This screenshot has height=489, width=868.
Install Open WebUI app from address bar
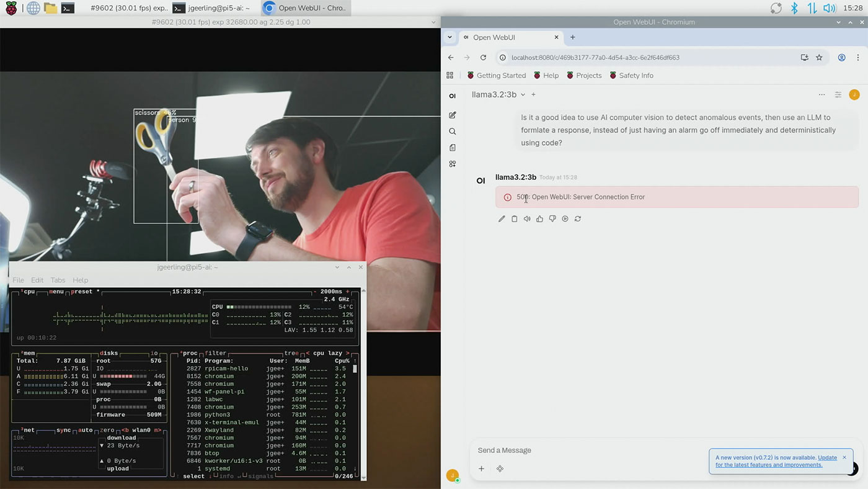(x=804, y=58)
